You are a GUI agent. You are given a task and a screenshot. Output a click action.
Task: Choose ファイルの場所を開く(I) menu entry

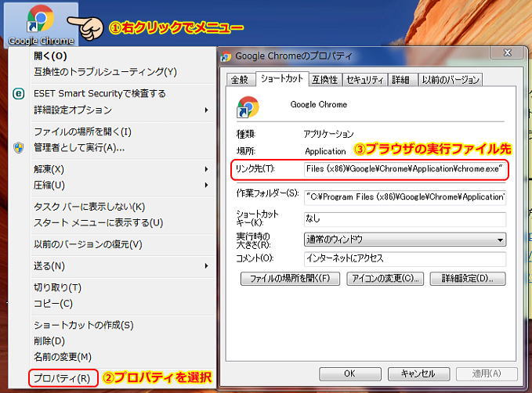tap(82, 132)
